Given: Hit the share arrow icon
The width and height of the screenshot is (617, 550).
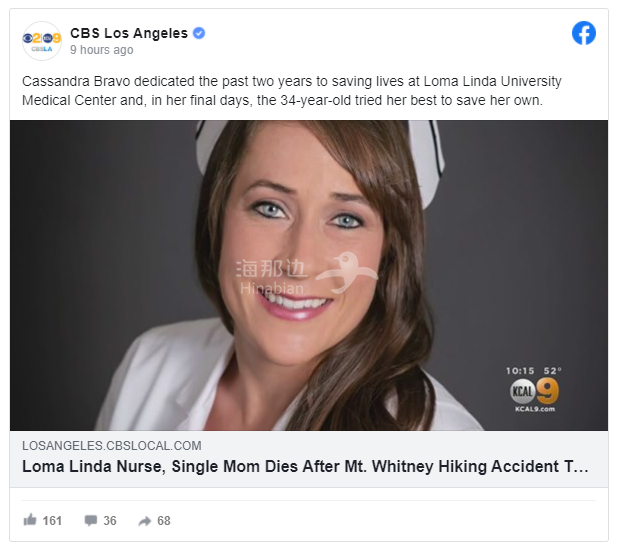Looking at the screenshot, I should (145, 520).
